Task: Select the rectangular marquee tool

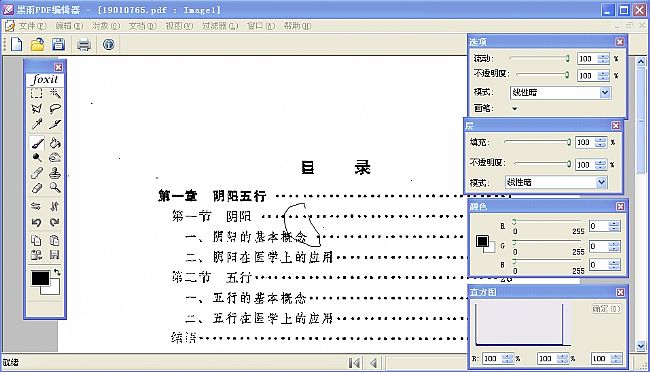Action: [x=36, y=93]
